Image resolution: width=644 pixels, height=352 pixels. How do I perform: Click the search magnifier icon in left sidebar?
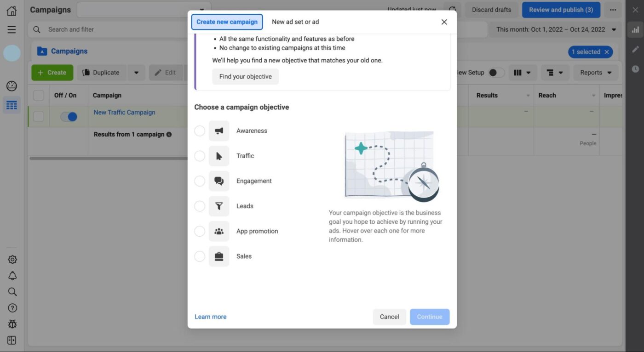coord(11,291)
